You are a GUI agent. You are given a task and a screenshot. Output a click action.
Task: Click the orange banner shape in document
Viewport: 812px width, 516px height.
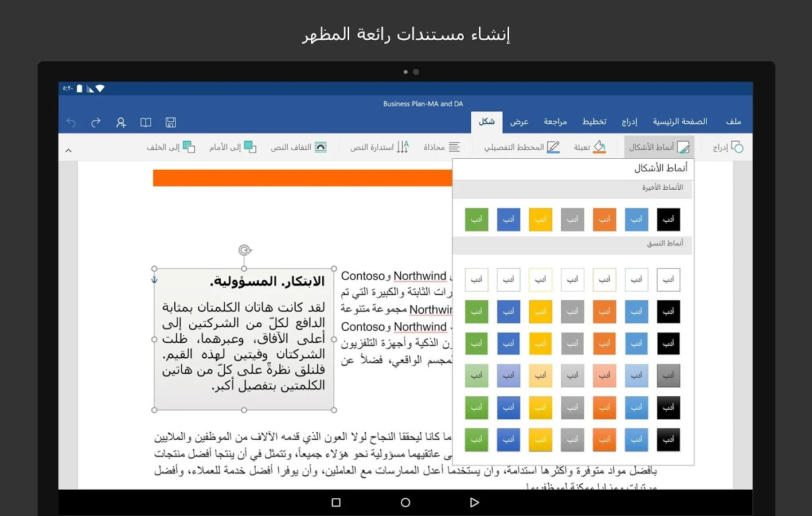[302, 178]
